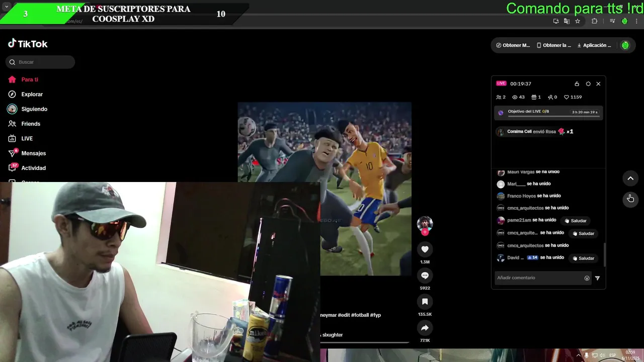
Task: Greet David with Saludar button
Action: (584, 258)
